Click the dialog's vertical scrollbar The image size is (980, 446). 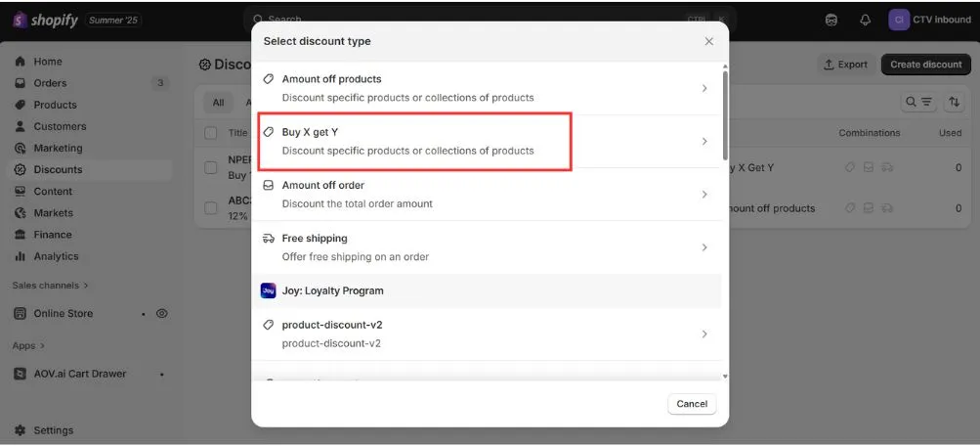click(x=725, y=114)
